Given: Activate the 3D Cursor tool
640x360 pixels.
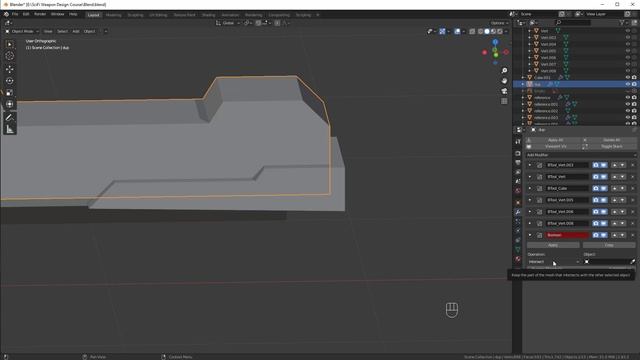Looking at the screenshot, I should pyautogui.click(x=10, y=56).
